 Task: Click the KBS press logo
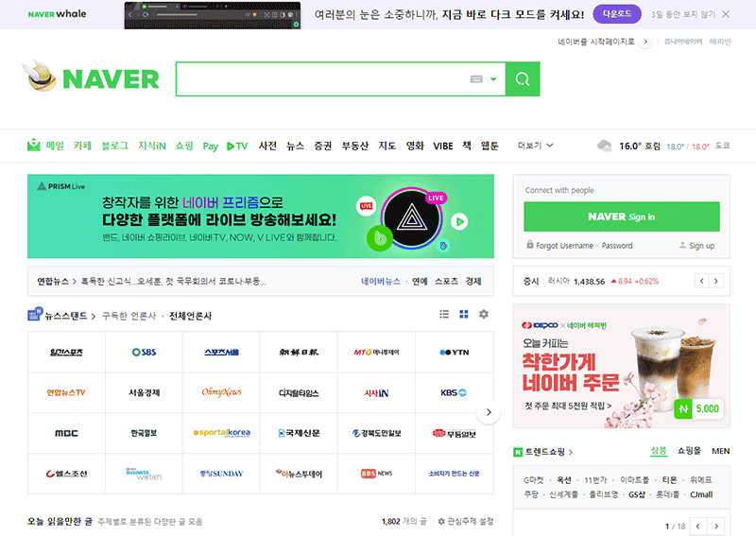pyautogui.click(x=455, y=392)
